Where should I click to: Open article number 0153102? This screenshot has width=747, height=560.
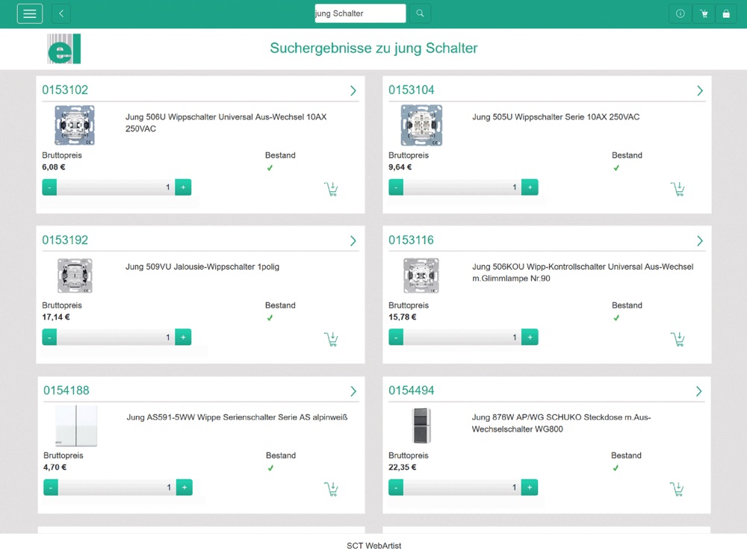point(65,90)
